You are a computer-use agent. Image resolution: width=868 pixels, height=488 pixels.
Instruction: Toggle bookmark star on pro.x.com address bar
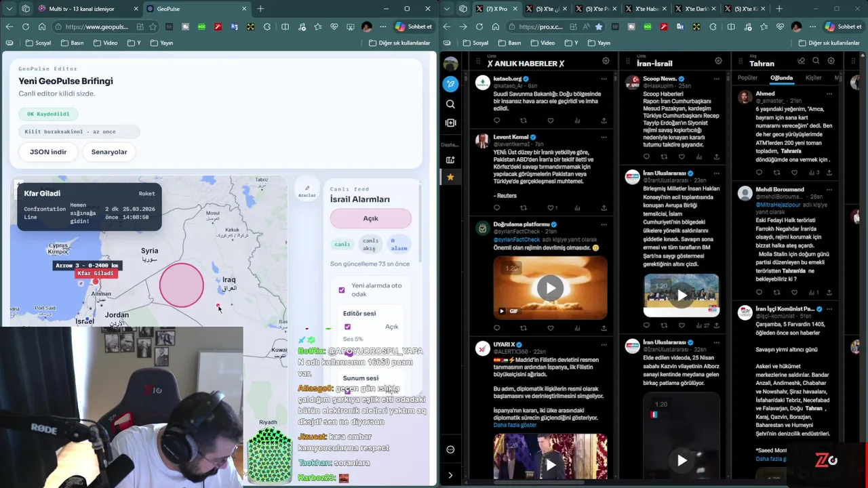point(598,26)
